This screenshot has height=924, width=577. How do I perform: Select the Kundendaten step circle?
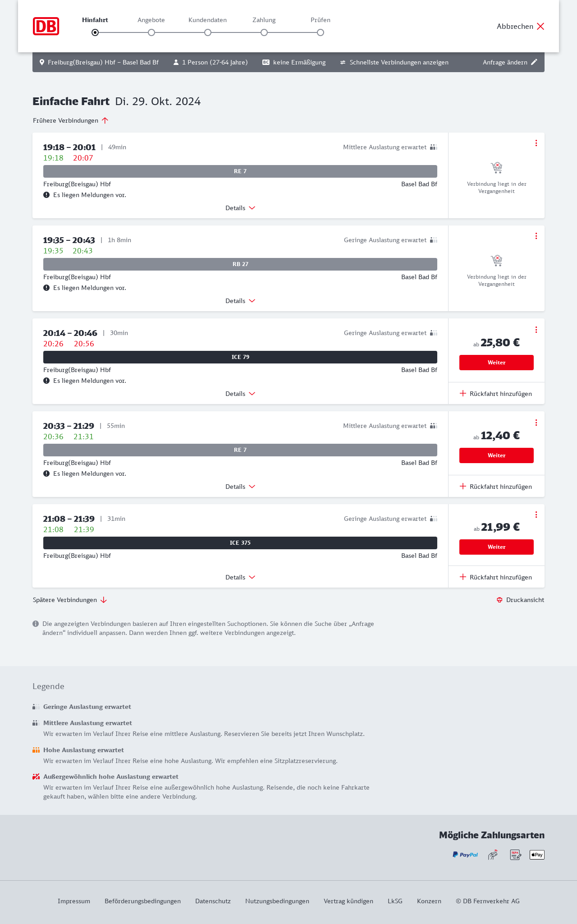208,32
